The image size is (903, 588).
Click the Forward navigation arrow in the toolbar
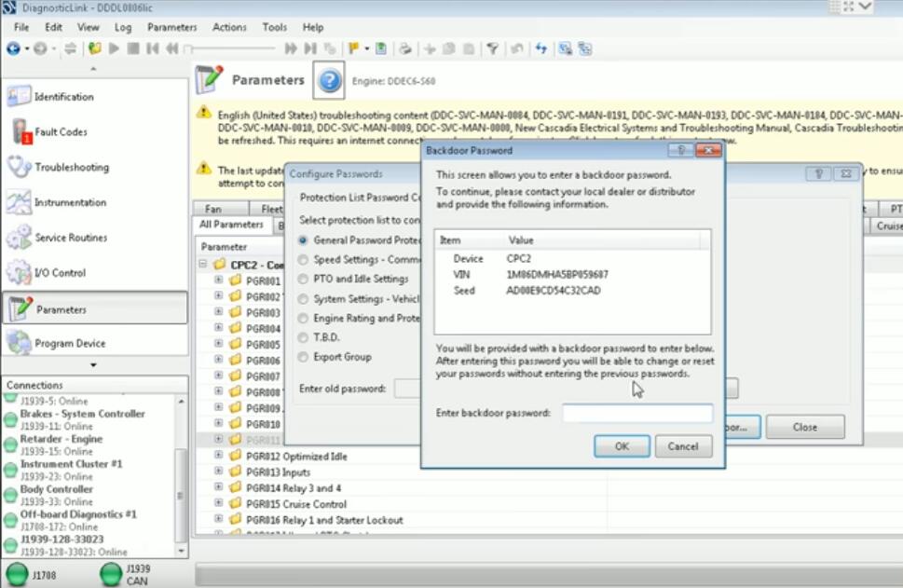point(40,49)
